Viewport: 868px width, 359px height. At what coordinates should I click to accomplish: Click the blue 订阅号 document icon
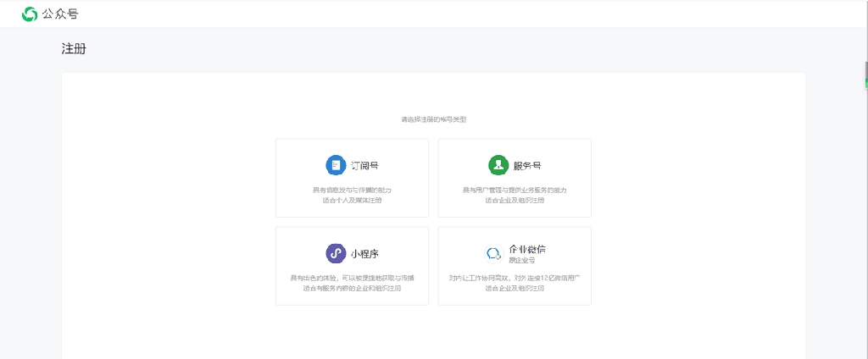(336, 165)
